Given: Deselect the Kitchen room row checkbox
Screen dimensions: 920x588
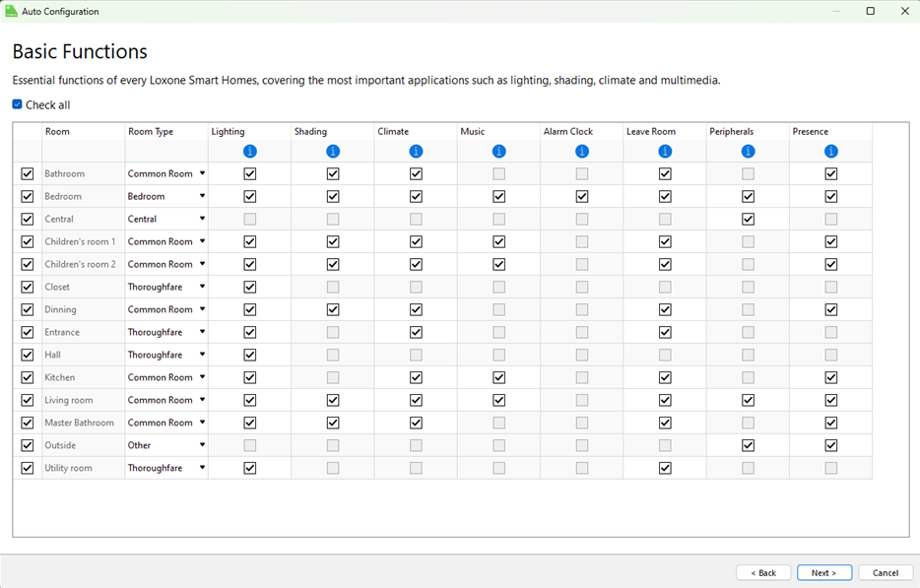Looking at the screenshot, I should pyautogui.click(x=28, y=378).
